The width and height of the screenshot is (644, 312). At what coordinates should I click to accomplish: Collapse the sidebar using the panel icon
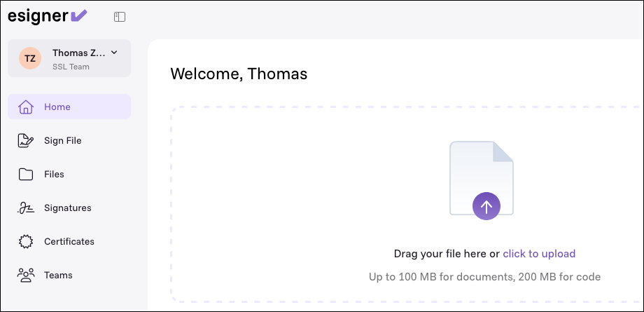[x=120, y=17]
